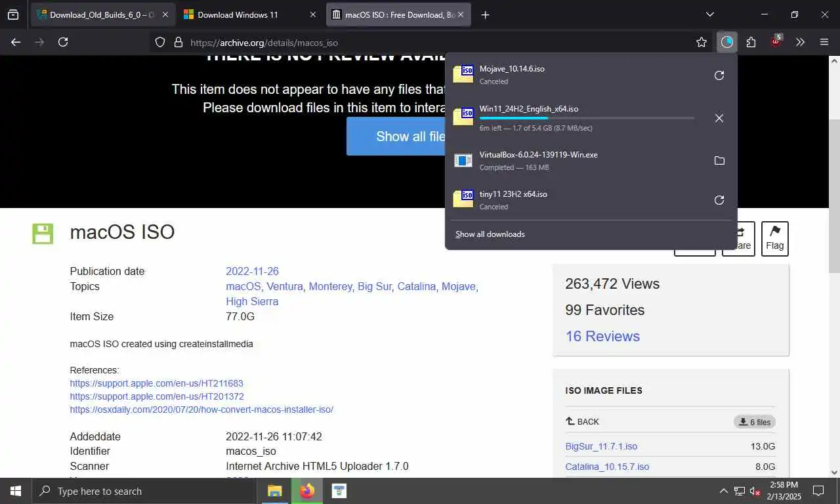This screenshot has width=840, height=504.
Task: Open the Firefox application menu
Action: point(824,42)
